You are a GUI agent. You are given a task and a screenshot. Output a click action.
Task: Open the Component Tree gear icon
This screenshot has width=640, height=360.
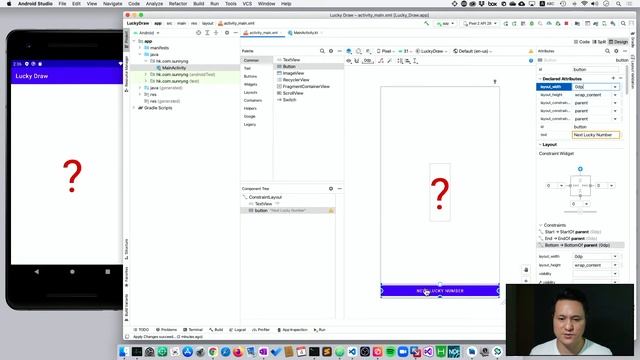[331, 189]
